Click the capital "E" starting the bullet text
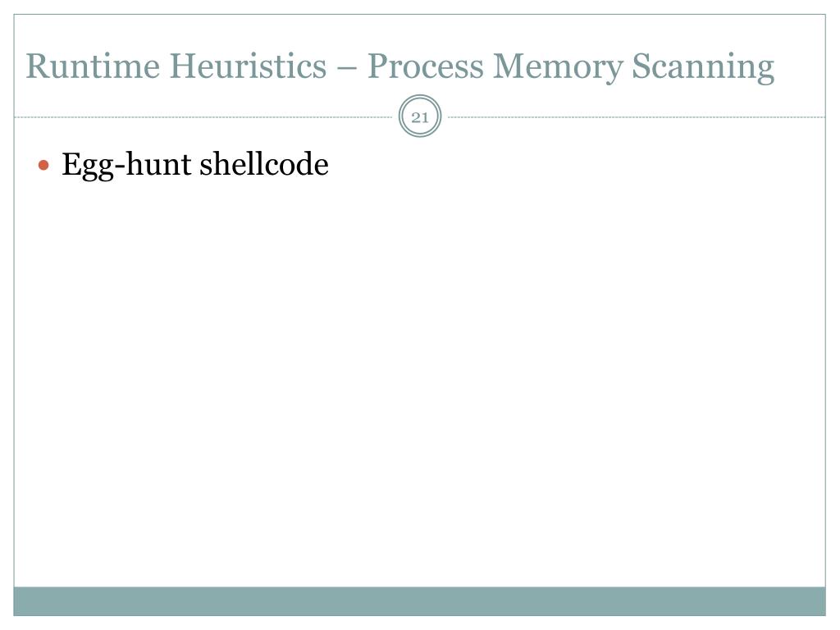Viewport: 840px width, 630px height. click(71, 163)
